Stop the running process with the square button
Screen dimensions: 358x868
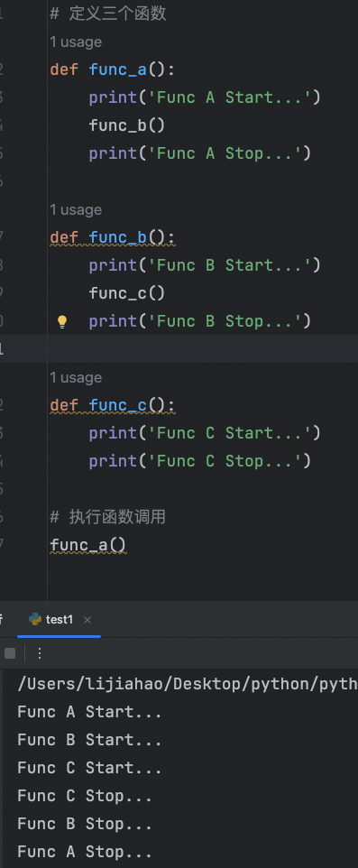pyautogui.click(x=10, y=653)
